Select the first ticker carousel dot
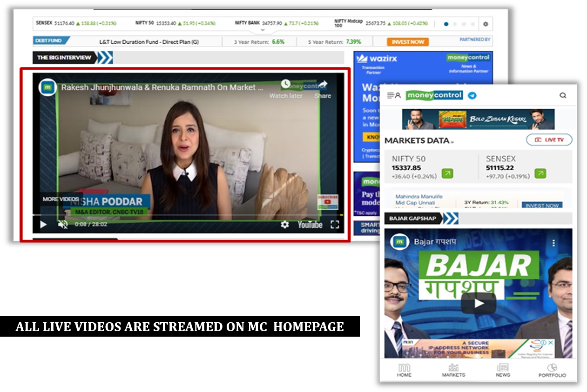Viewport: 587px width, 392px height. coord(446,24)
